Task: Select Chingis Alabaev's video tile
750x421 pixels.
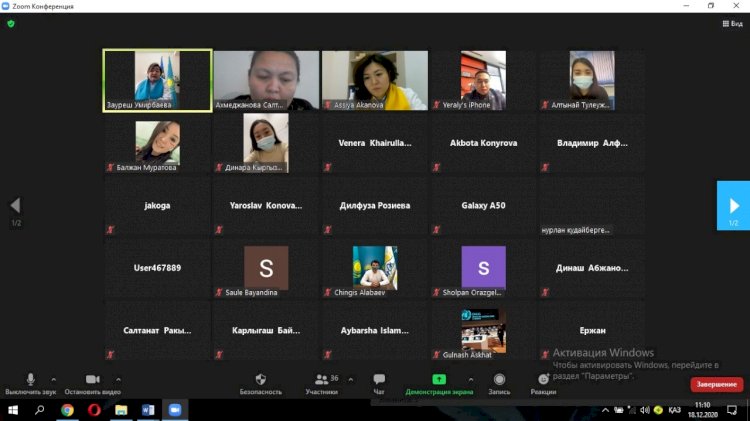Action: (x=375, y=268)
